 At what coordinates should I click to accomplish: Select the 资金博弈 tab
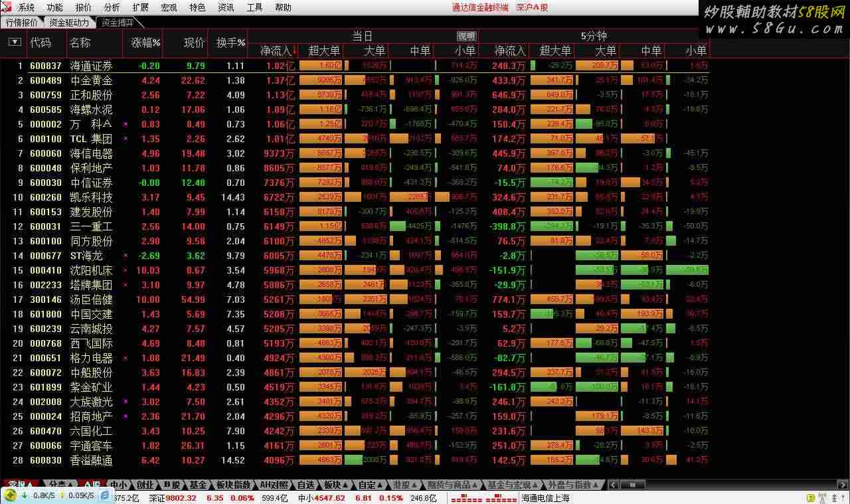118,22
